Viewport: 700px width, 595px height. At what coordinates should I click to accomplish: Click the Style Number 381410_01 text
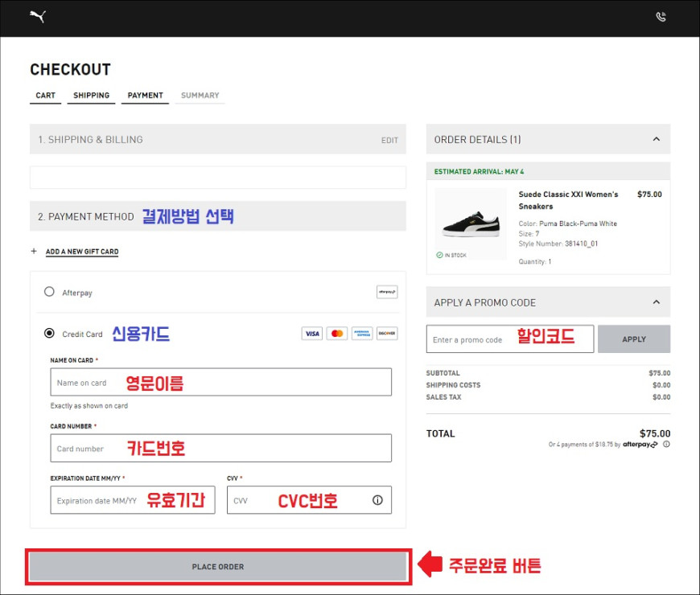click(x=558, y=244)
